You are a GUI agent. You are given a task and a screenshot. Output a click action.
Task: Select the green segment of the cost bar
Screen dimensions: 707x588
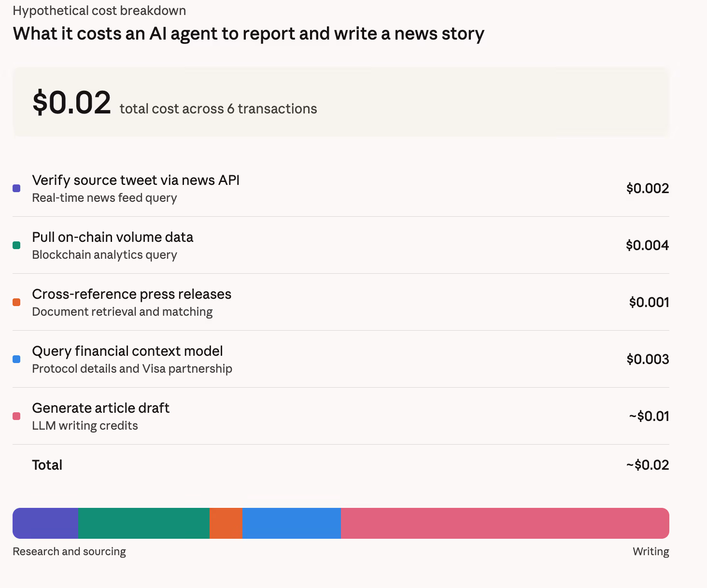point(143,523)
